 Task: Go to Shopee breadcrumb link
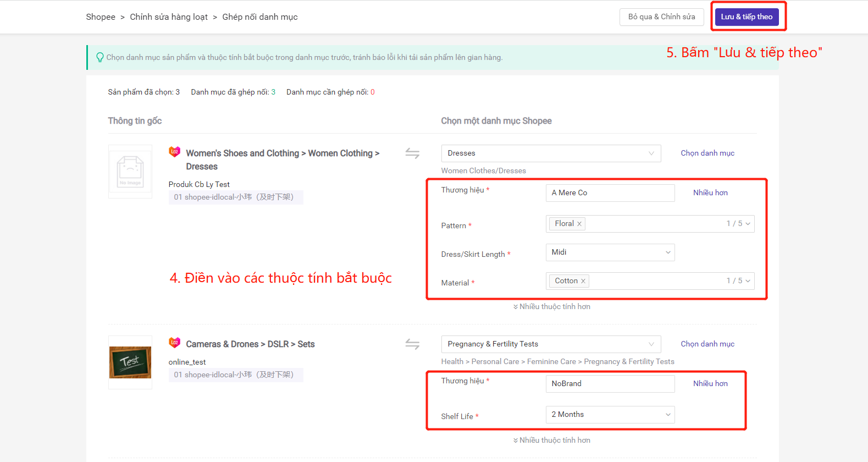point(101,17)
